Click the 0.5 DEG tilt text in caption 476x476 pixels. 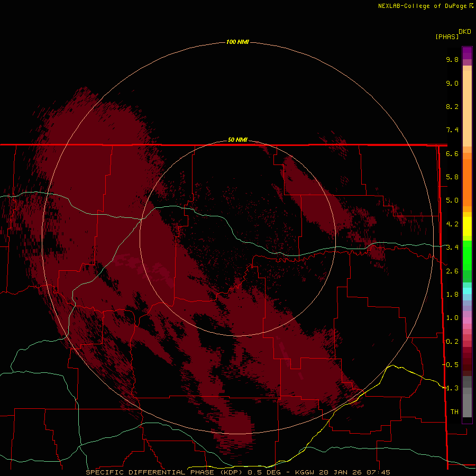(264, 472)
